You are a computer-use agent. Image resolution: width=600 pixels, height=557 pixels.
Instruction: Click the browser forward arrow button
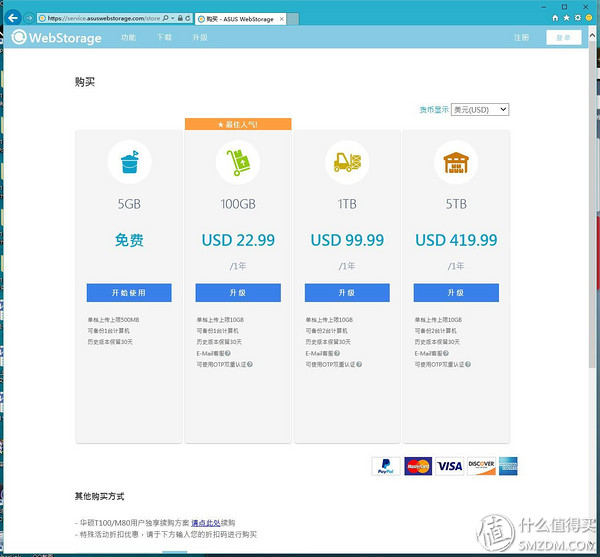[x=29, y=18]
